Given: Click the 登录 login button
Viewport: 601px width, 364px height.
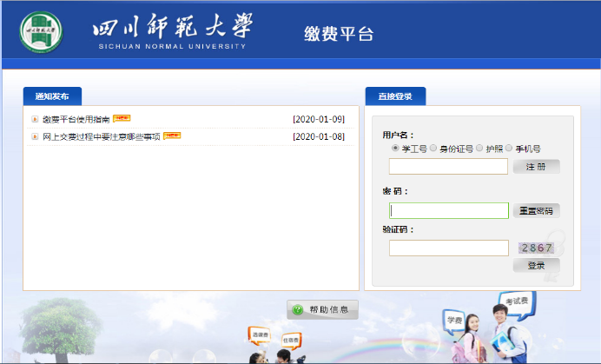Looking at the screenshot, I should pos(536,265).
